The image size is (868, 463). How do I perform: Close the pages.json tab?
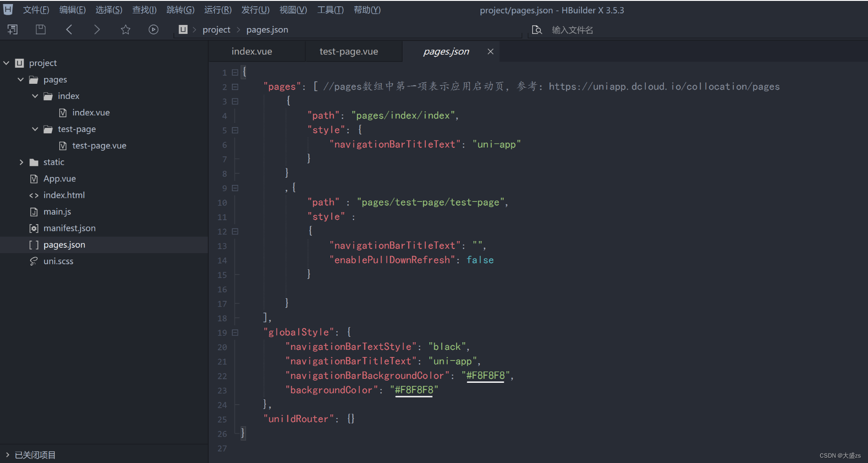(490, 51)
